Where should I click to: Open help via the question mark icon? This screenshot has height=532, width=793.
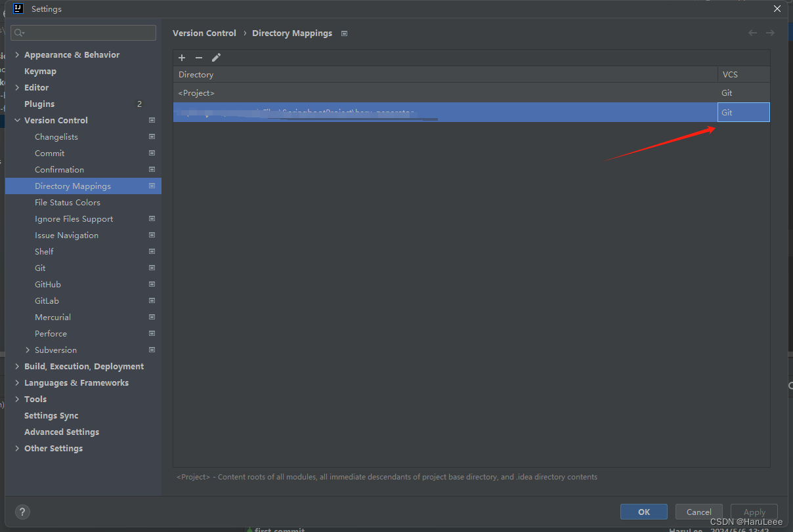tap(22, 512)
